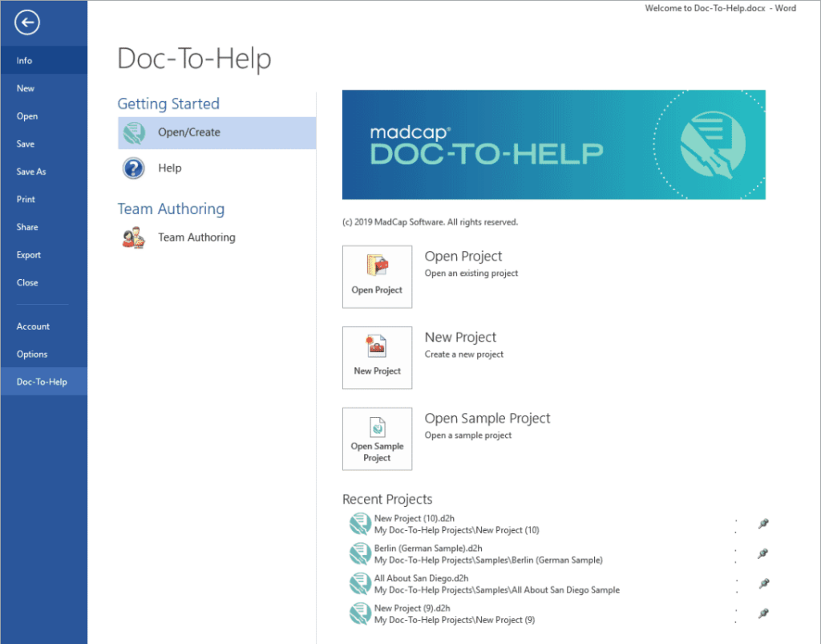Viewport: 821px width, 644px height.
Task: Click Save in the sidebar
Action: [x=44, y=144]
